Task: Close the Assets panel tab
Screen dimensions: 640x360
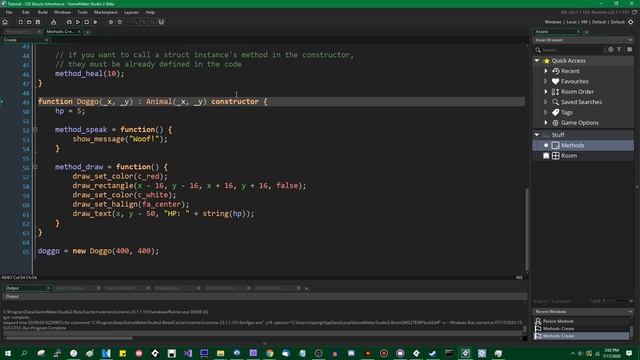Action: click(x=578, y=32)
